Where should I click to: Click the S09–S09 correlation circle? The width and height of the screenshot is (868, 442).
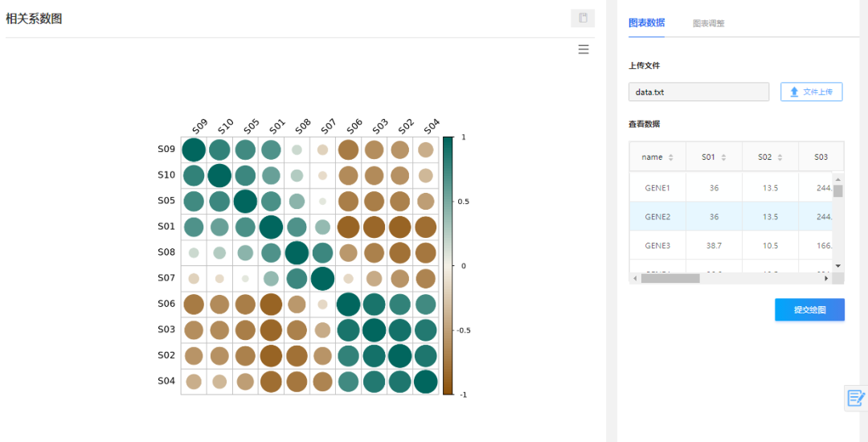click(193, 149)
